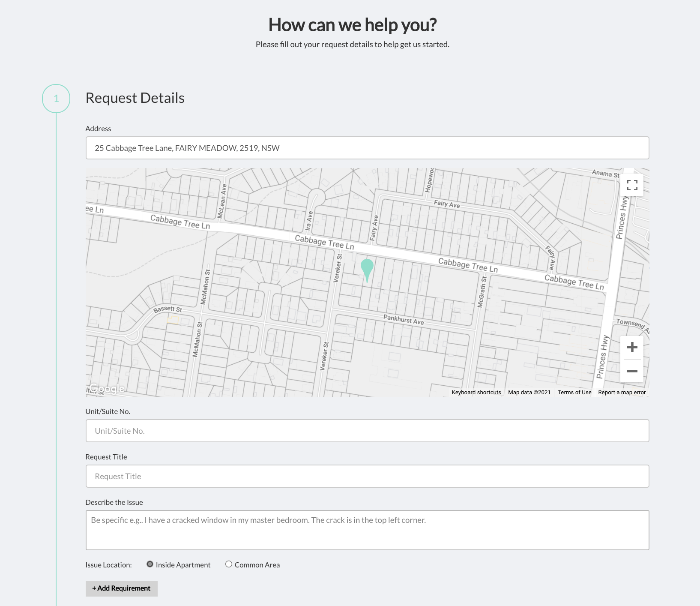Click Report a map error
This screenshot has height=606, width=700.
tap(621, 392)
